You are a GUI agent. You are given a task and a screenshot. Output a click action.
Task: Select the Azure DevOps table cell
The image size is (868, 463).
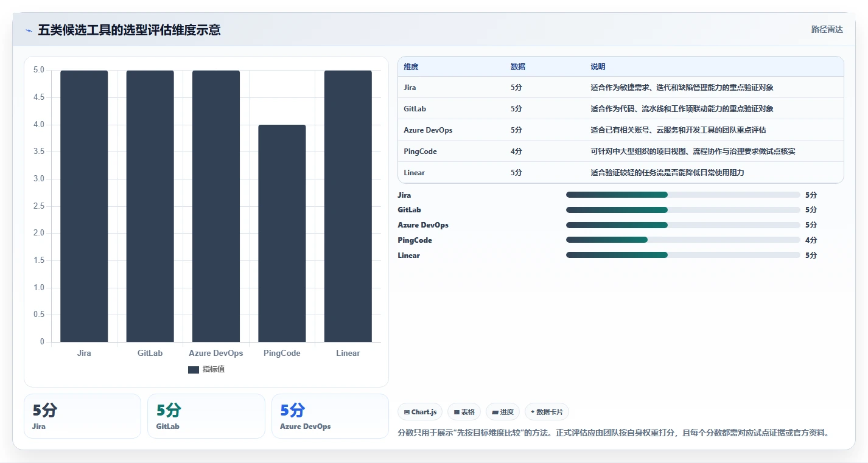pos(428,130)
